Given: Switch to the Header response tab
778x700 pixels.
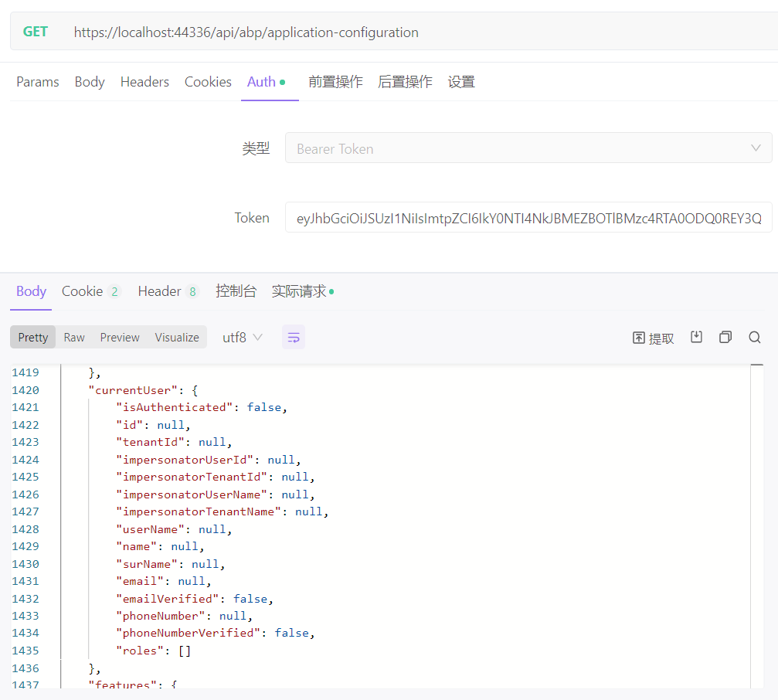Looking at the screenshot, I should click(x=161, y=291).
